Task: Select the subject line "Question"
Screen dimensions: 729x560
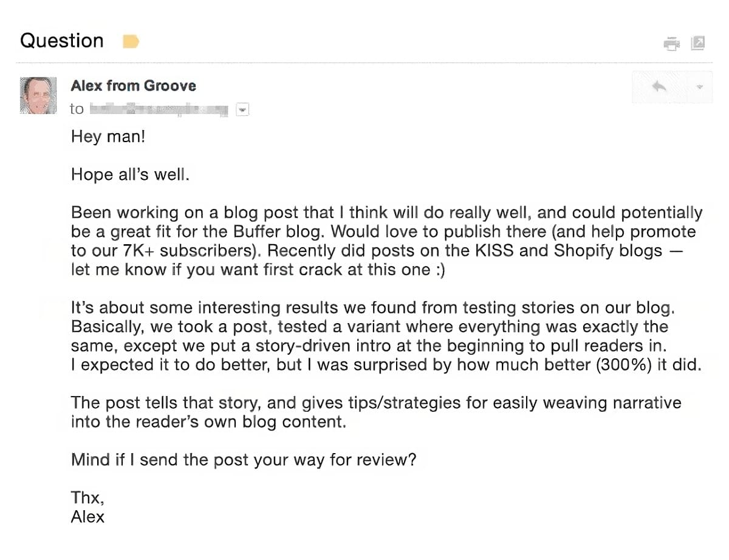Action: point(61,41)
